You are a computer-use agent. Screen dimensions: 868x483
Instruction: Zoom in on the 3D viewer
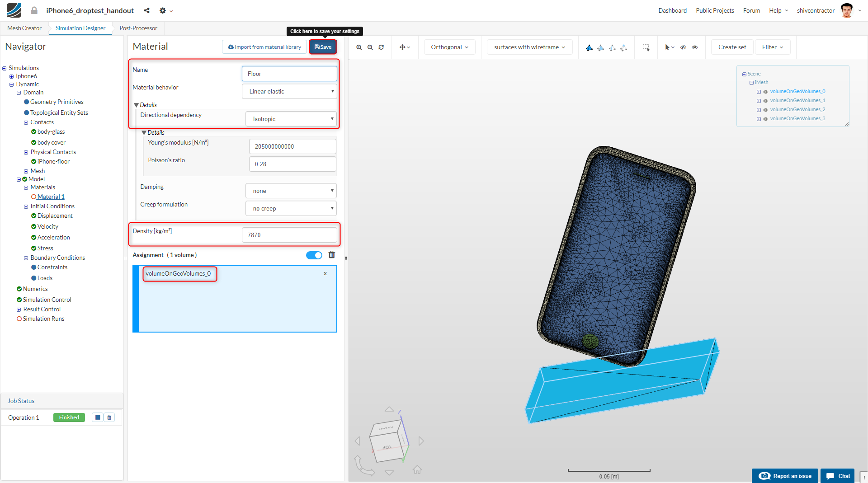[x=359, y=47]
